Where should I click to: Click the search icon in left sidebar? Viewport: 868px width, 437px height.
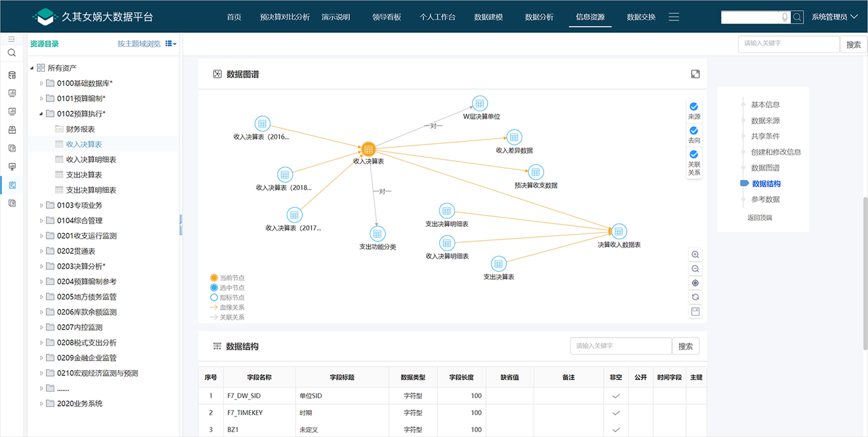12,53
